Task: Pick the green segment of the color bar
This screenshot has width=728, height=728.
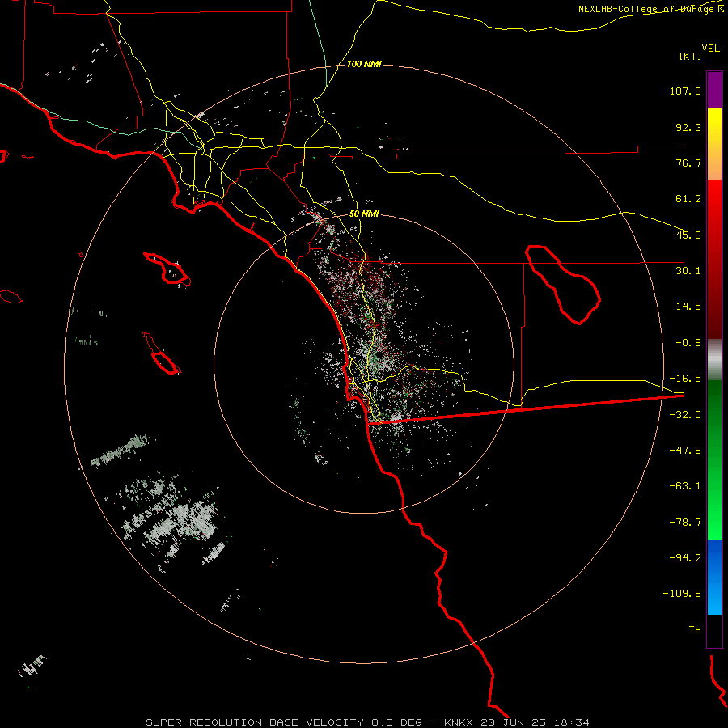Action: point(714,459)
